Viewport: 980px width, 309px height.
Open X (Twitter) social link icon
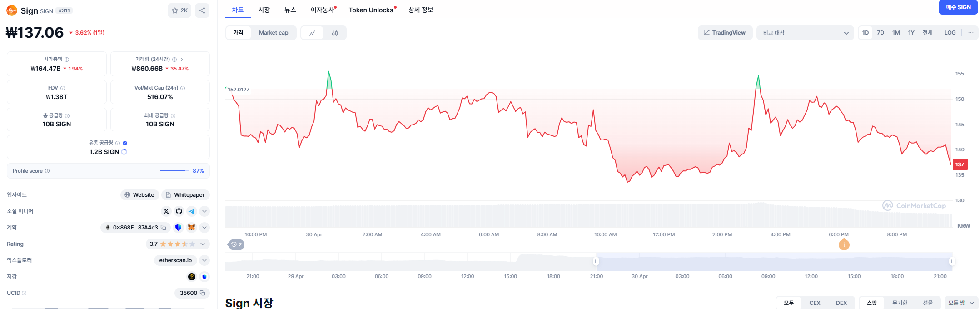click(x=166, y=211)
